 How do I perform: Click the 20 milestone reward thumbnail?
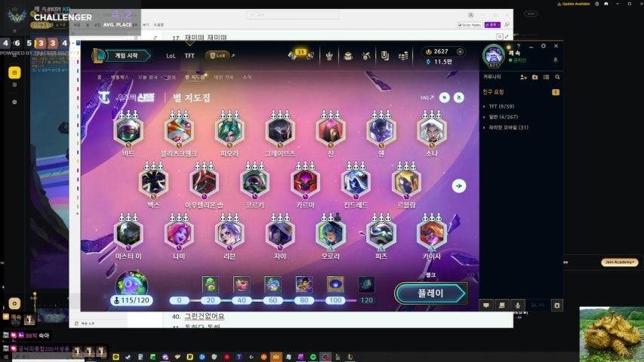(x=211, y=284)
